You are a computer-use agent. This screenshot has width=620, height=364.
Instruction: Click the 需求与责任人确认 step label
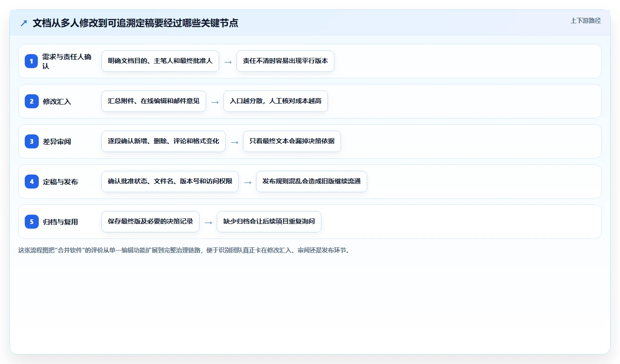coord(67,61)
